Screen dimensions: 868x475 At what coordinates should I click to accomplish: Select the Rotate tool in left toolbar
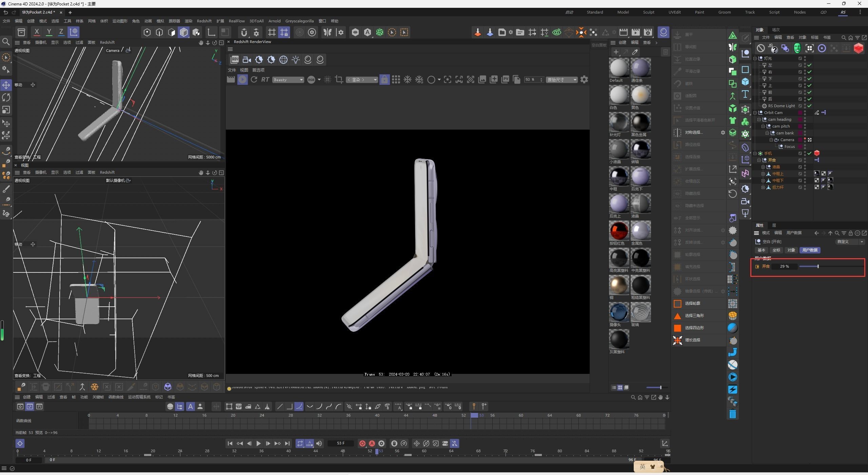point(6,97)
